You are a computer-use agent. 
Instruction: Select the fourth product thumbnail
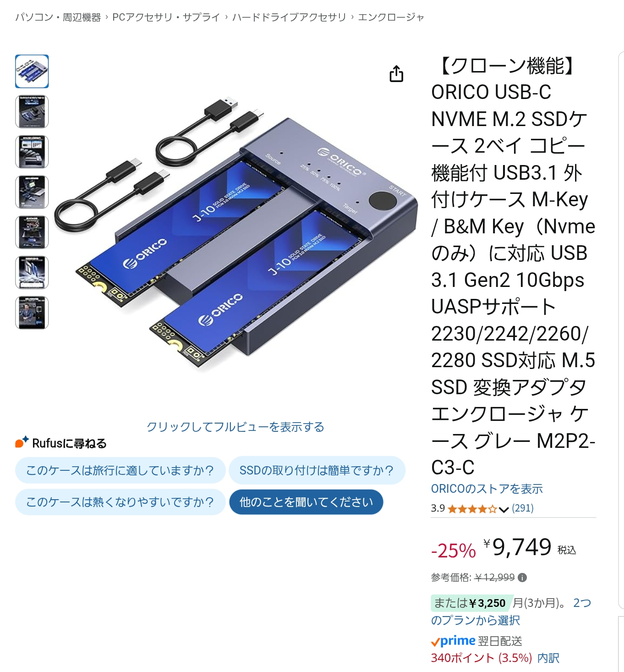click(x=32, y=192)
